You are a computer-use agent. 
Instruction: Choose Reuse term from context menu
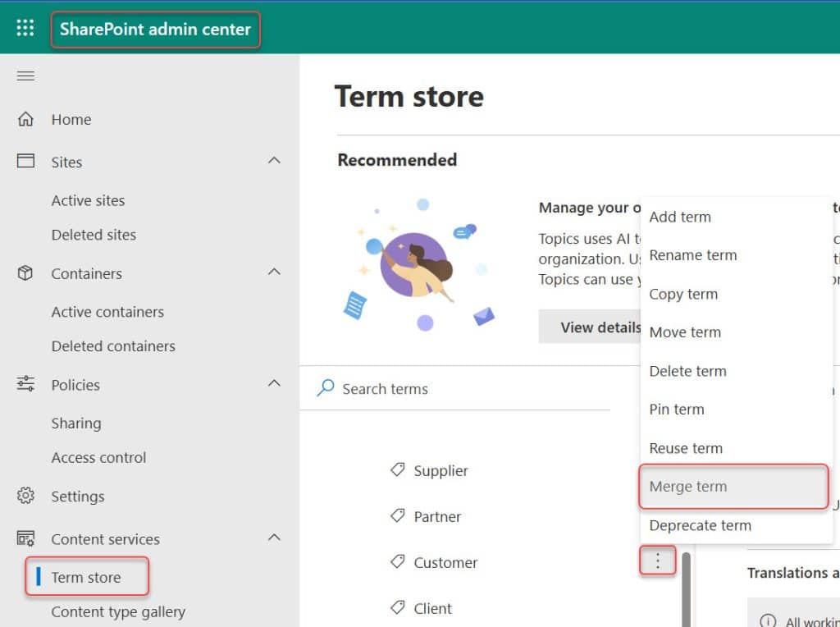point(736,449)
